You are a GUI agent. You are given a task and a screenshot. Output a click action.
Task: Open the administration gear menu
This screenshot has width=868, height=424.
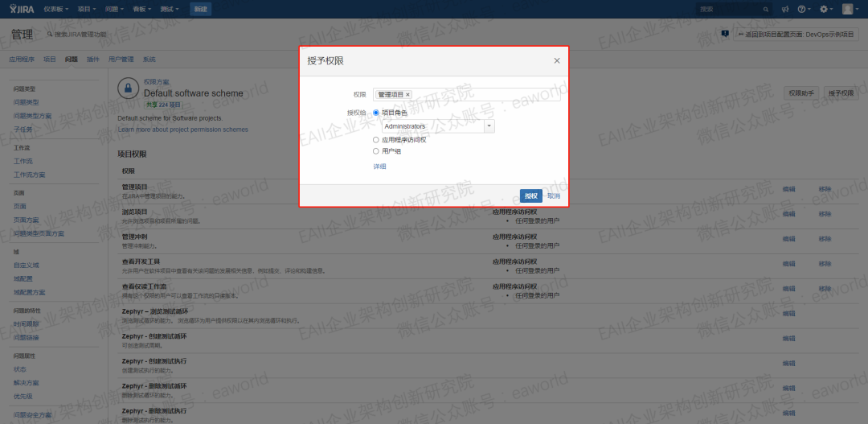pyautogui.click(x=826, y=10)
